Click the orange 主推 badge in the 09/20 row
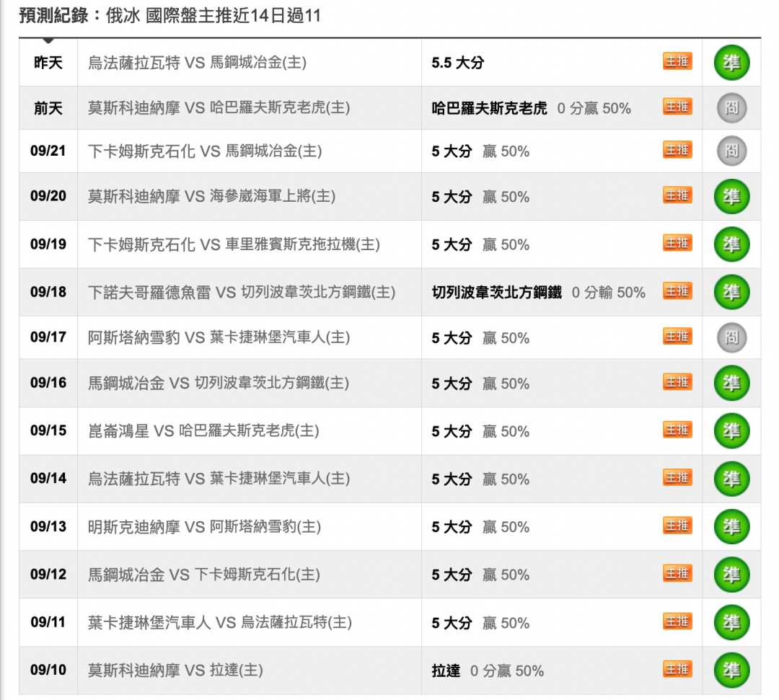 click(677, 195)
